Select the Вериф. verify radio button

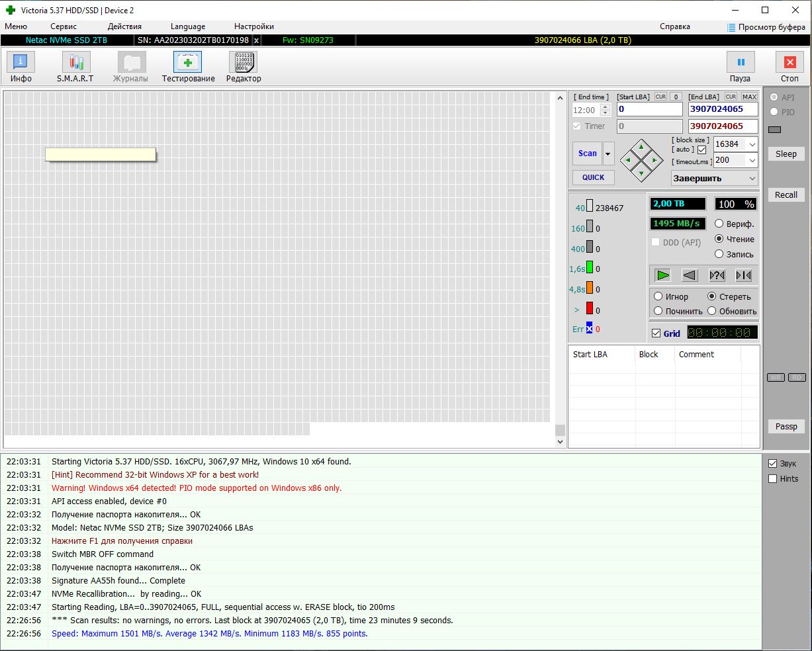click(719, 224)
